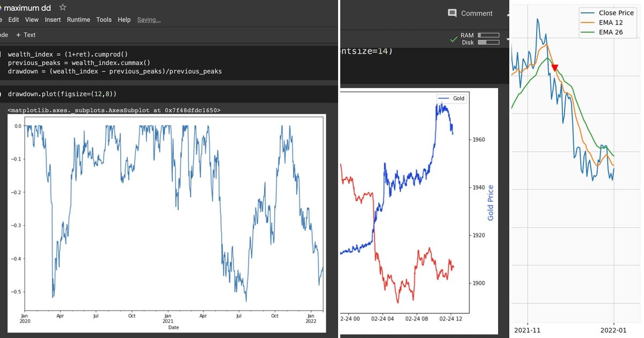Click the Saving... status link
Screen dimensions: 644x338
149,19
